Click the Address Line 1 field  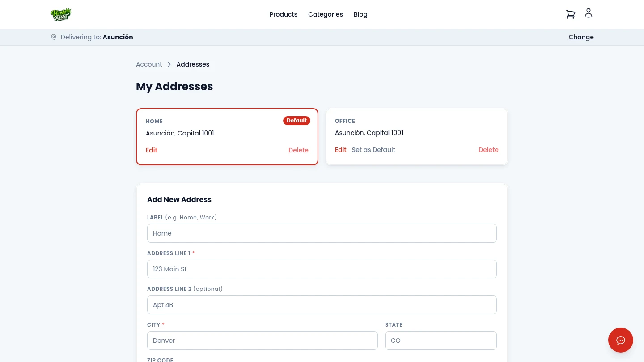coord(322,269)
